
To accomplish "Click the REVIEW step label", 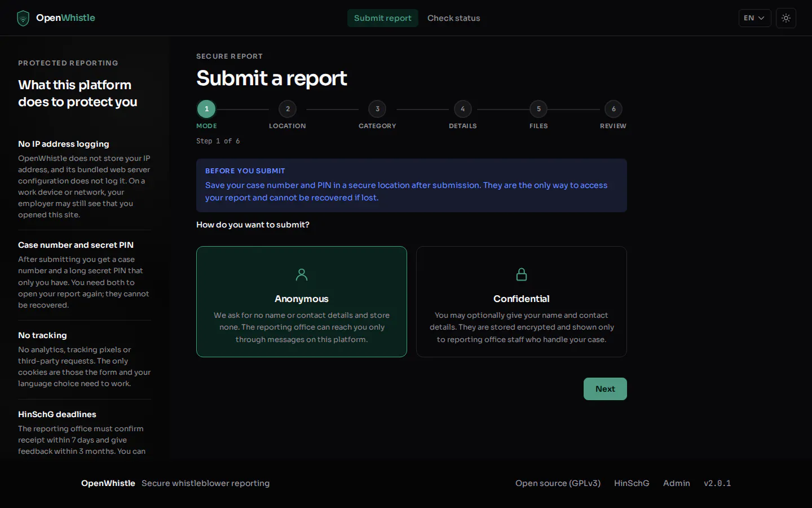I will point(614,126).
